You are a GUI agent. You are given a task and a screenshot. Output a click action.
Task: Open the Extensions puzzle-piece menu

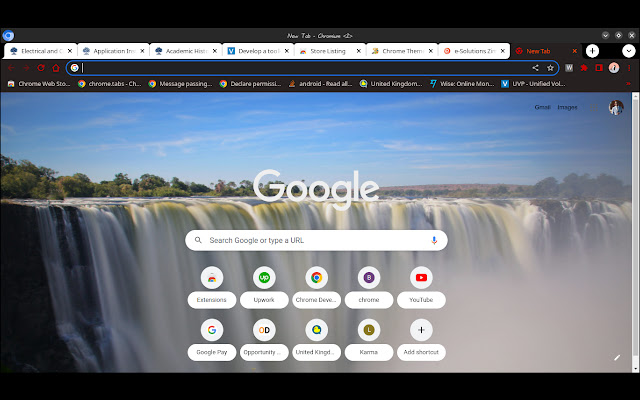point(584,68)
